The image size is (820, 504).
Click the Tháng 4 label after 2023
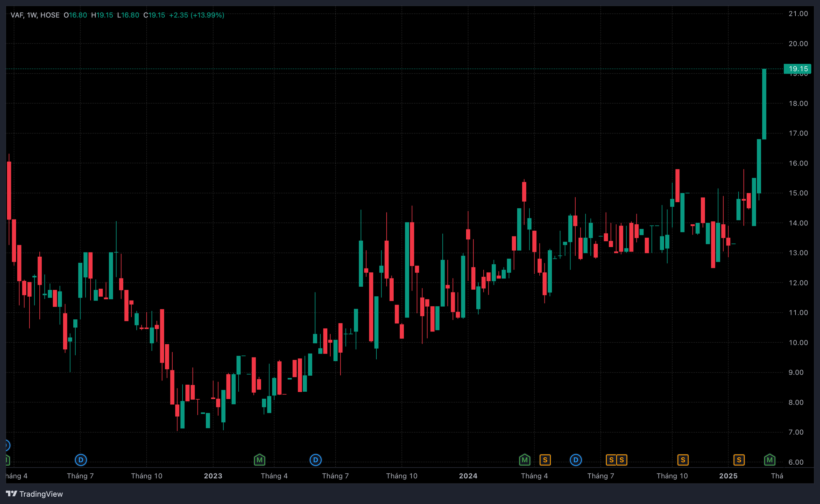pos(274,476)
